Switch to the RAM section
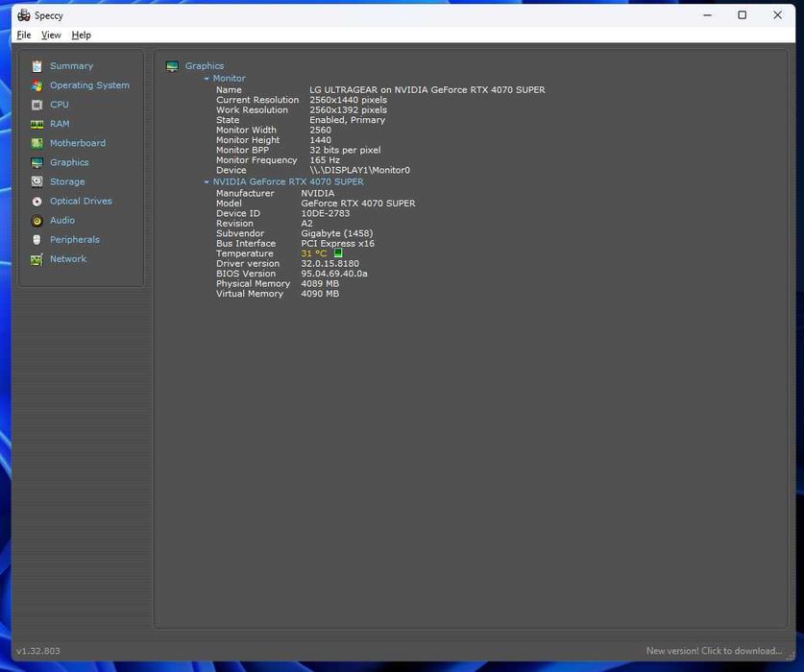 click(60, 124)
